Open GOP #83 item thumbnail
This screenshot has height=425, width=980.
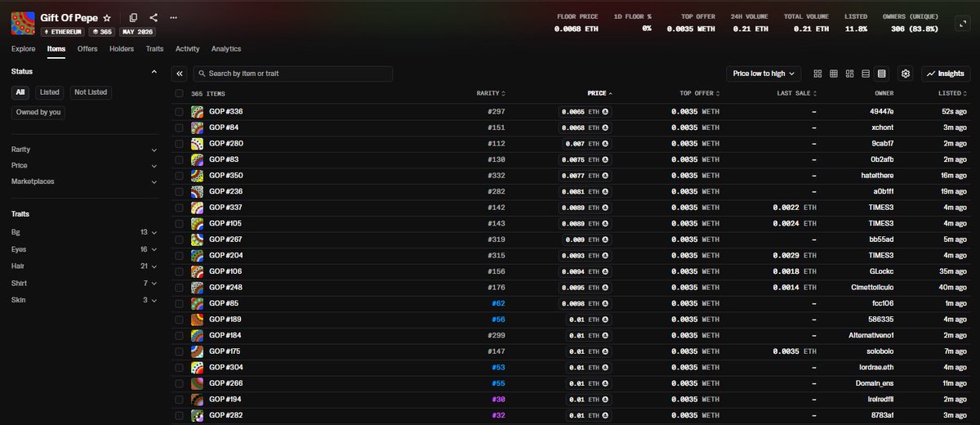(x=197, y=159)
